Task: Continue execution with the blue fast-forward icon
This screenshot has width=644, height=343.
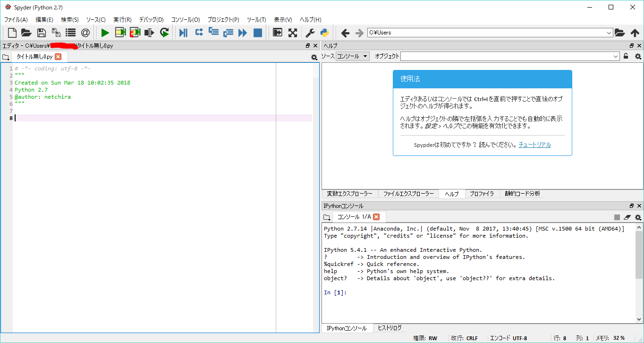Action: pos(243,33)
